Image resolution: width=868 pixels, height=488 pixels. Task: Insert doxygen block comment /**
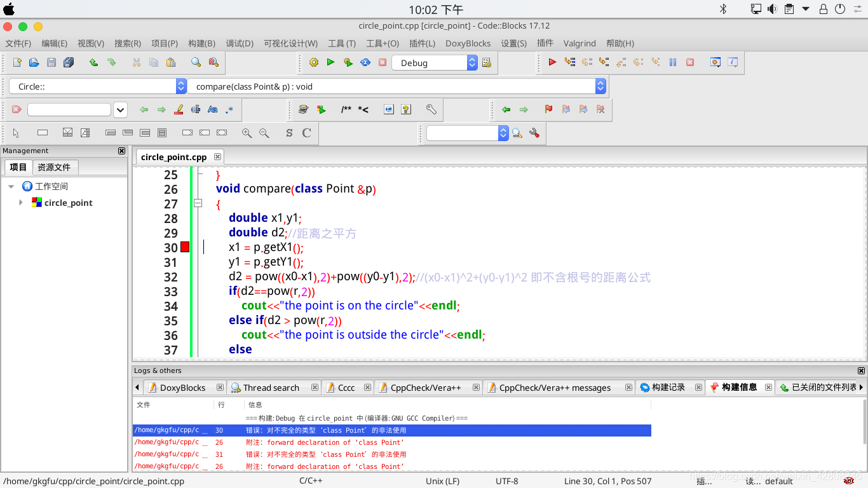346,109
